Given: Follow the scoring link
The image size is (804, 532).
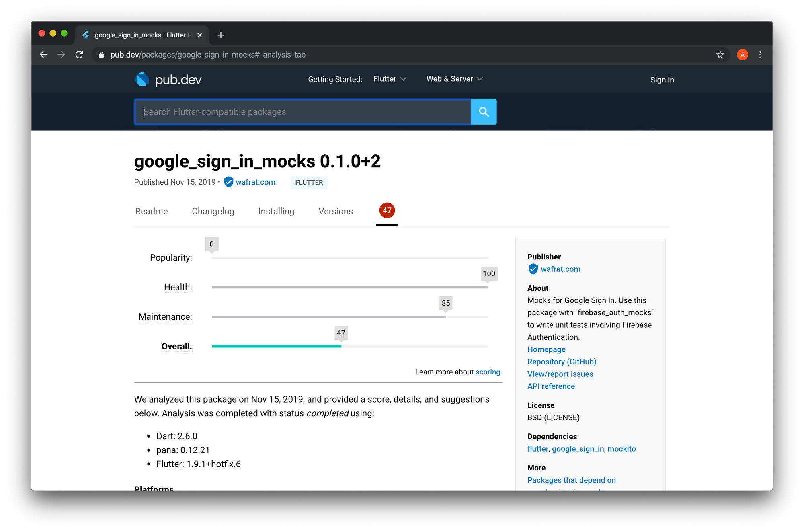Looking at the screenshot, I should point(488,372).
